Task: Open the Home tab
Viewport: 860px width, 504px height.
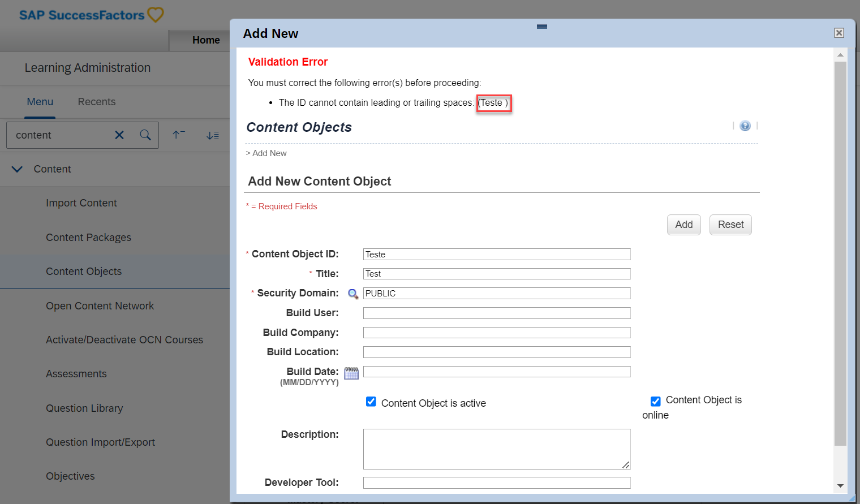Action: (206, 40)
